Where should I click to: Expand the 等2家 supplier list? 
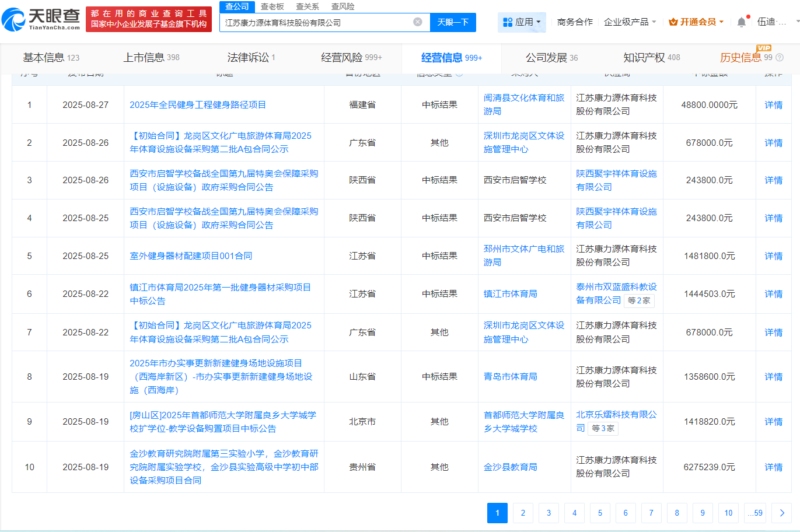coord(639,300)
